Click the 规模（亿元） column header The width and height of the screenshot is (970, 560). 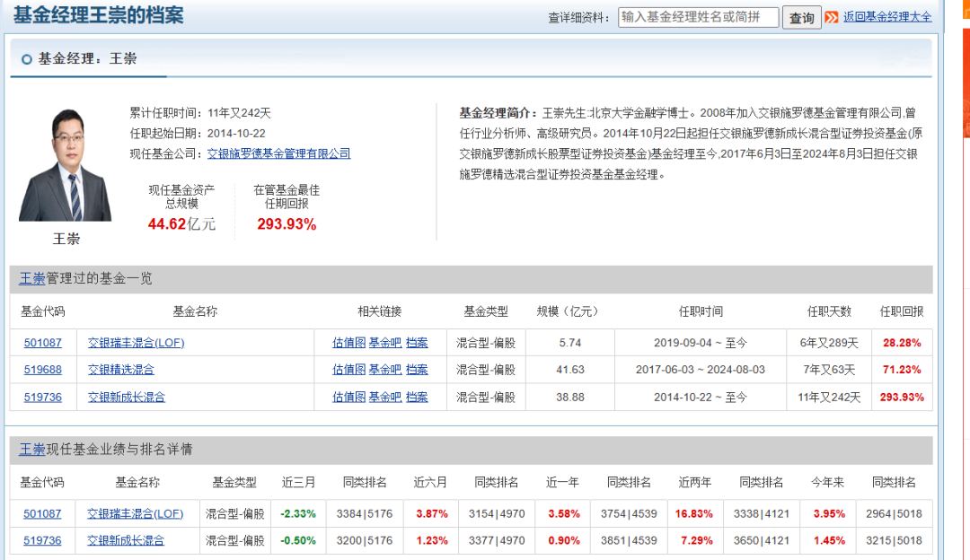click(569, 311)
